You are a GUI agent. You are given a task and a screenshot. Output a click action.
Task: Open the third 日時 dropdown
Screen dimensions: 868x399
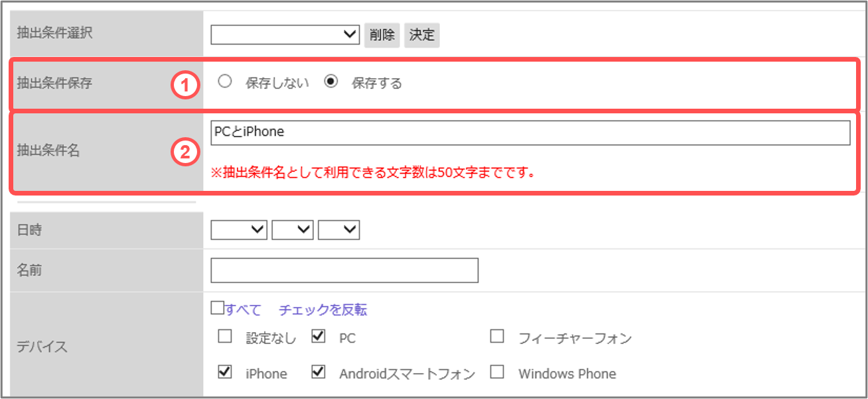tap(338, 230)
